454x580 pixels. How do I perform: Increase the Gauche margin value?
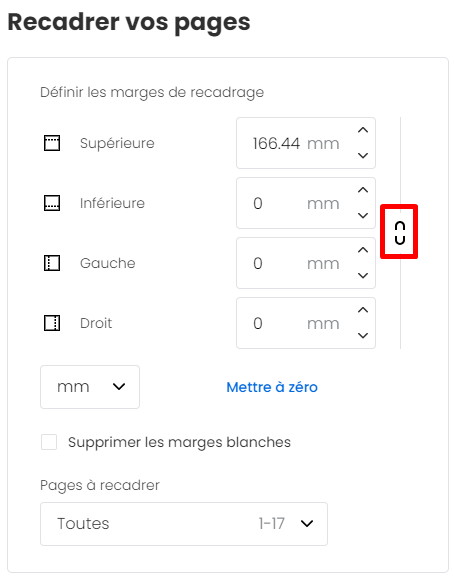(363, 250)
